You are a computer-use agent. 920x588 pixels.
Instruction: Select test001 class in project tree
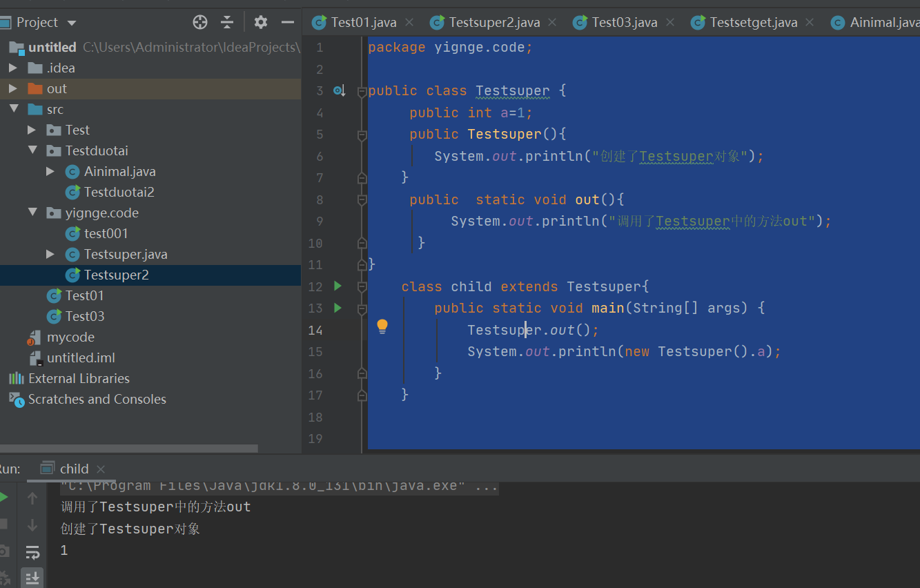point(106,233)
